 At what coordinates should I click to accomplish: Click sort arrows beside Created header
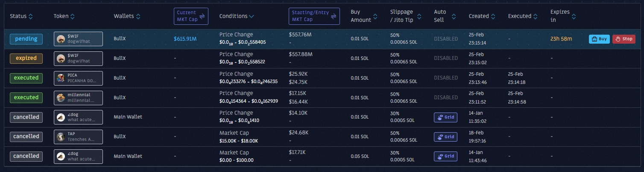click(x=493, y=16)
